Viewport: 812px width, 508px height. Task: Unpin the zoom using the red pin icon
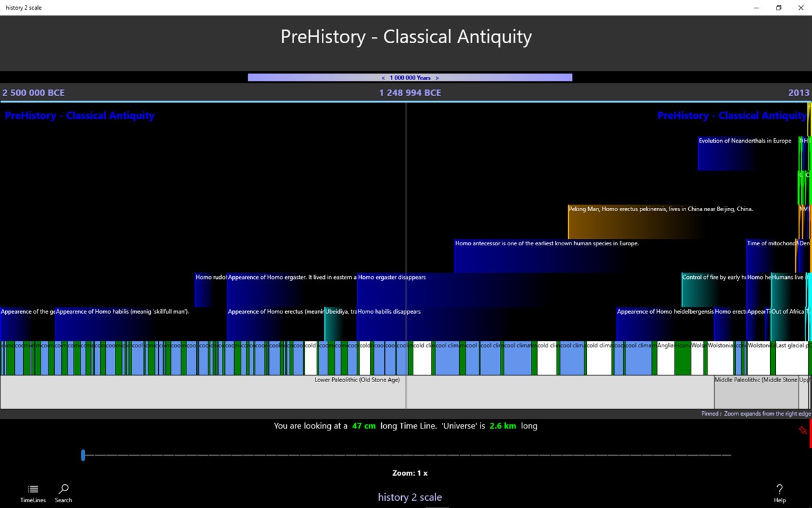pyautogui.click(x=804, y=429)
